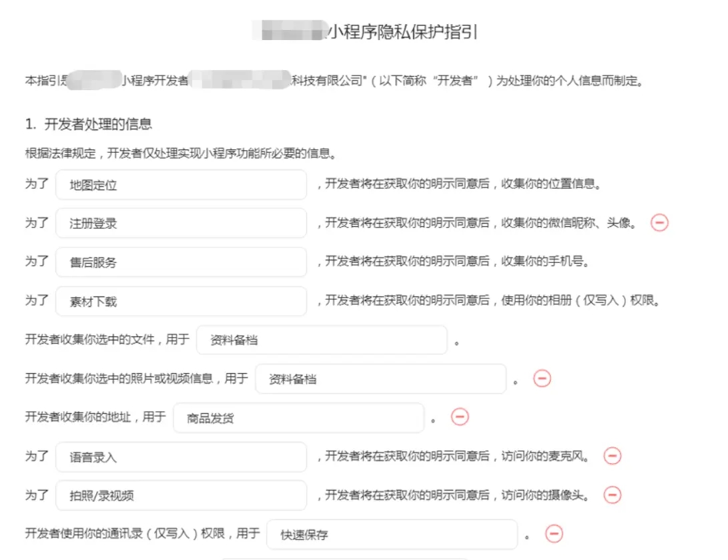
Task: Delete the microphone access entry
Action: (612, 456)
